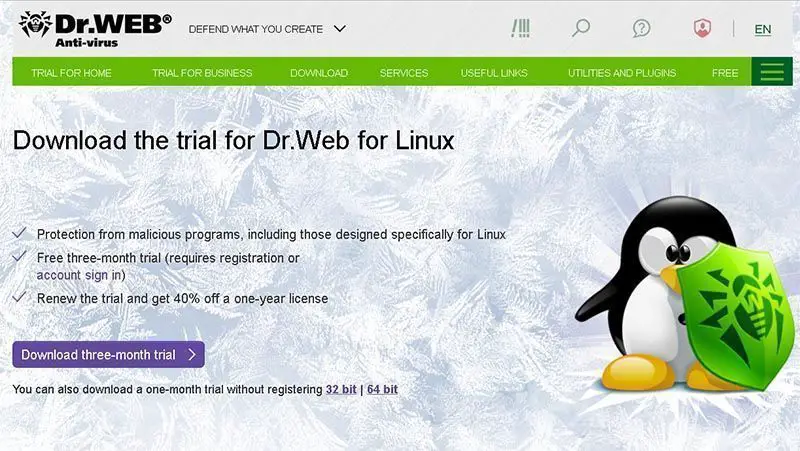Click Download three-month trial button
This screenshot has height=451, width=800.
tap(108, 355)
